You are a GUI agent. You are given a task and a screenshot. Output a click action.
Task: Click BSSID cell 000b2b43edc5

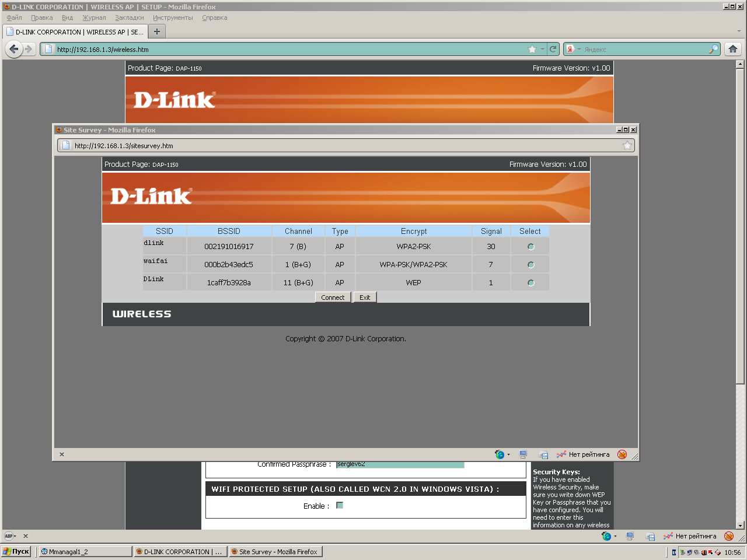(229, 265)
